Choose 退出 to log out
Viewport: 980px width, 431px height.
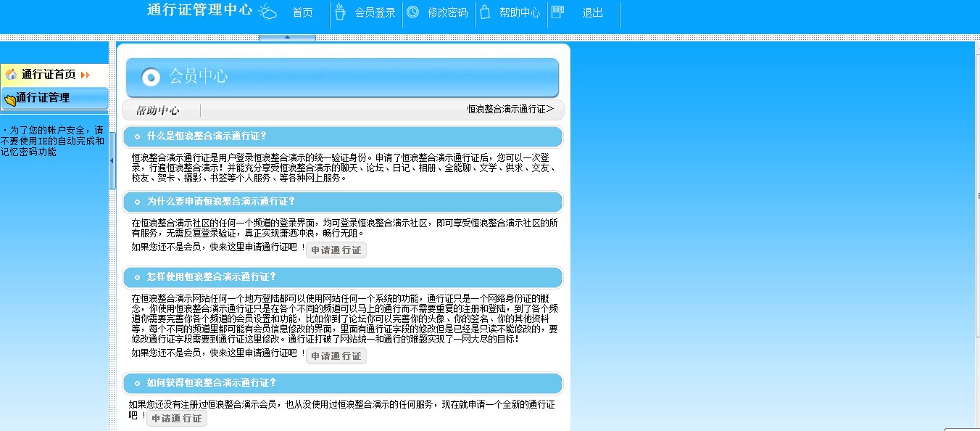tap(592, 12)
